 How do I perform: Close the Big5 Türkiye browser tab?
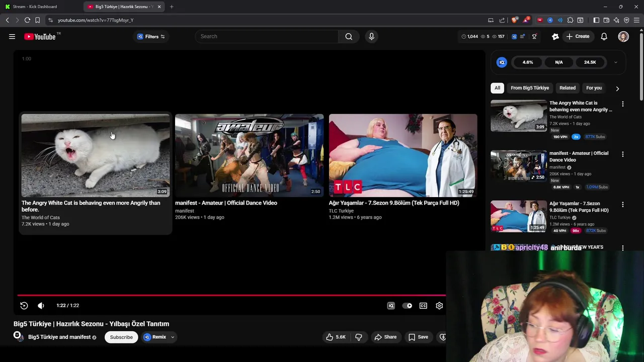tap(159, 7)
